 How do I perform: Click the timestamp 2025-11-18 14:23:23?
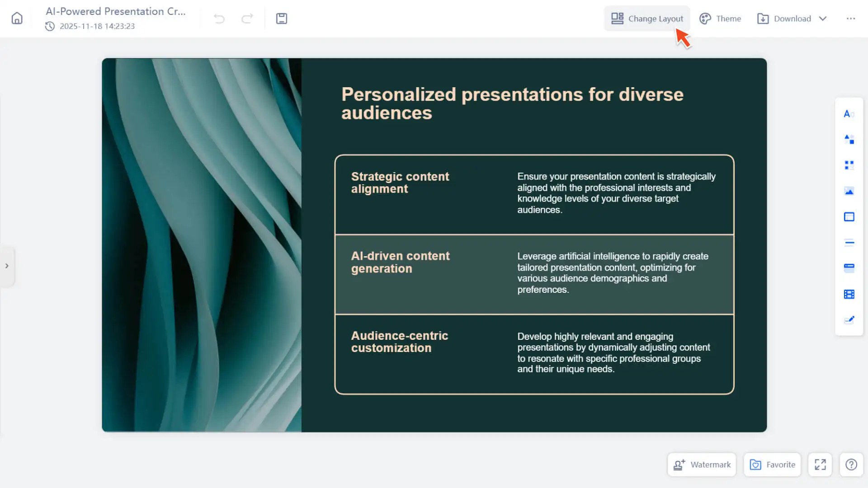[x=97, y=26]
